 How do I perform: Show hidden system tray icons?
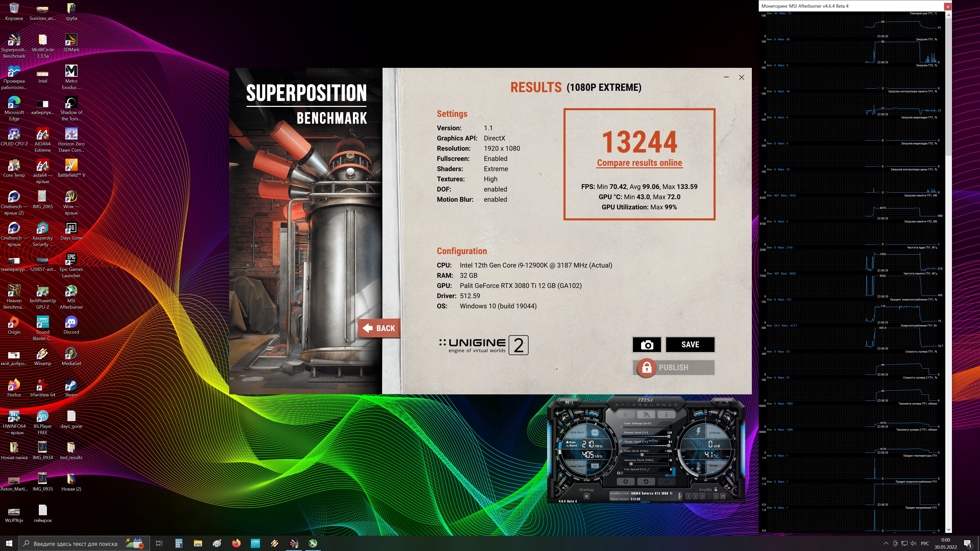[886, 543]
